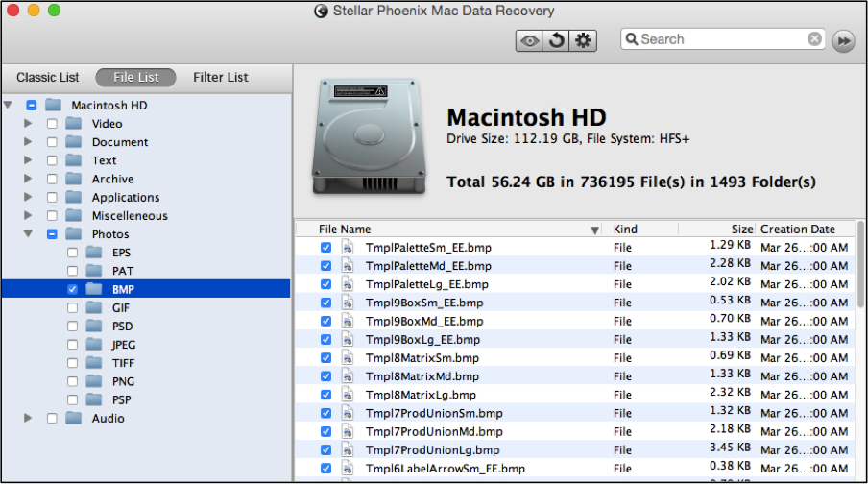The height and width of the screenshot is (484, 868).
Task: Click the Video folder icon
Action: coord(74,123)
